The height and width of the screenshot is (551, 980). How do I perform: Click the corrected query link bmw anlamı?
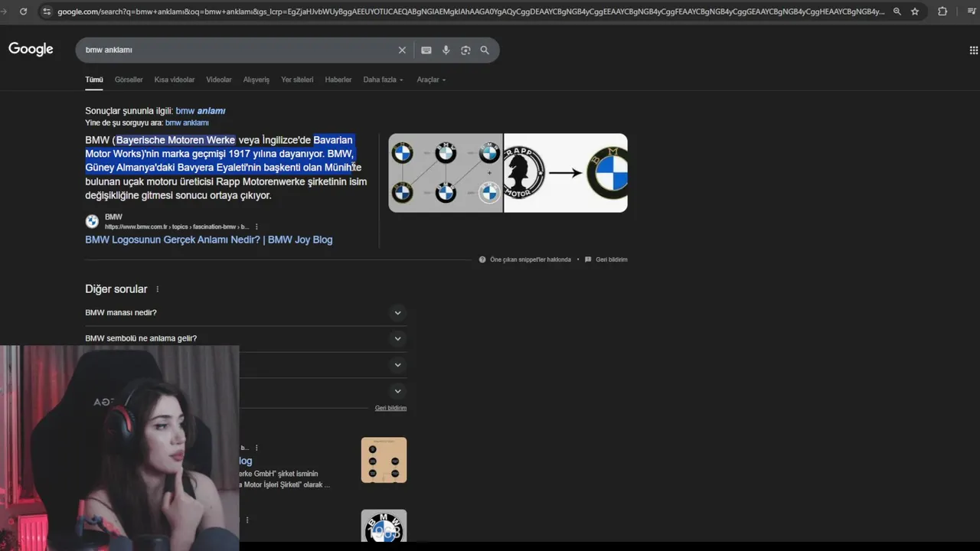coord(201,111)
